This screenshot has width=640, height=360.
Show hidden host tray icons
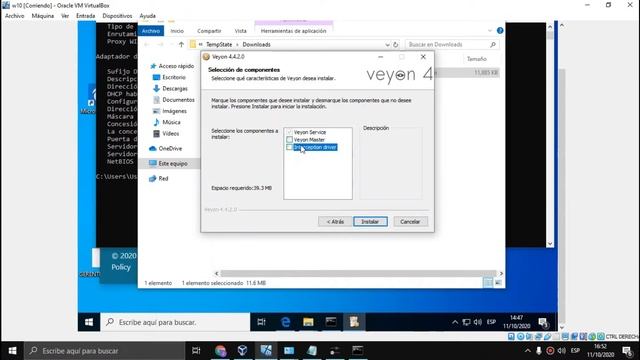point(528,351)
